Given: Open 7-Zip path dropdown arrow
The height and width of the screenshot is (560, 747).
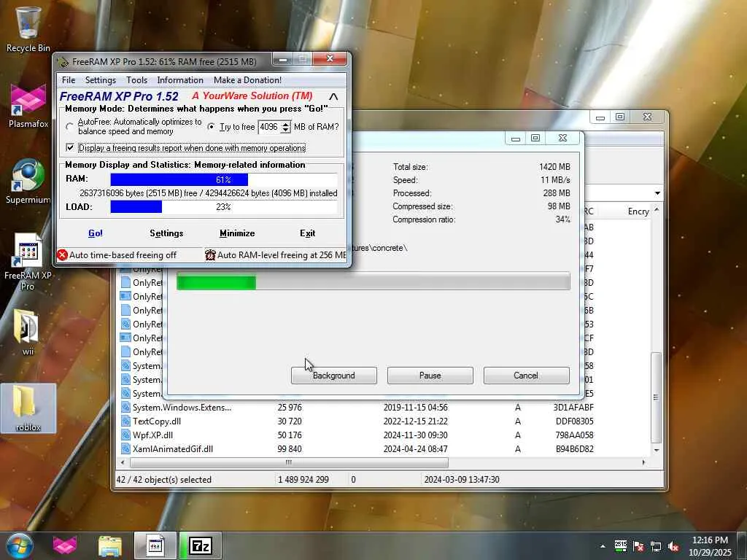Looking at the screenshot, I should [x=657, y=192].
